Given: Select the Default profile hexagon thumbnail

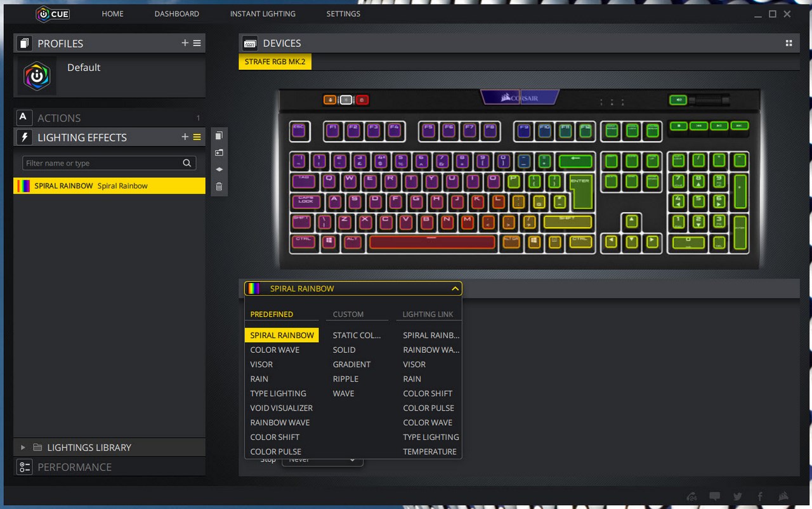Looking at the screenshot, I should click(37, 77).
